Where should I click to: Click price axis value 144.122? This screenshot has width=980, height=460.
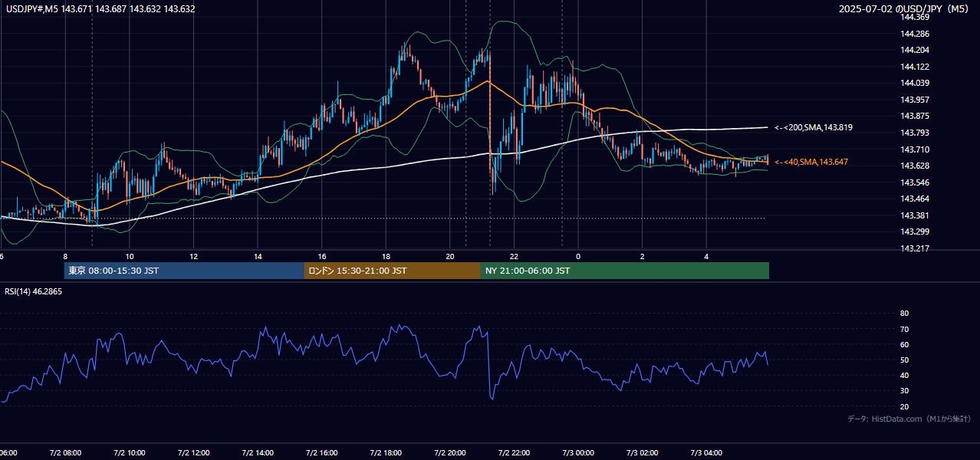[x=915, y=67]
